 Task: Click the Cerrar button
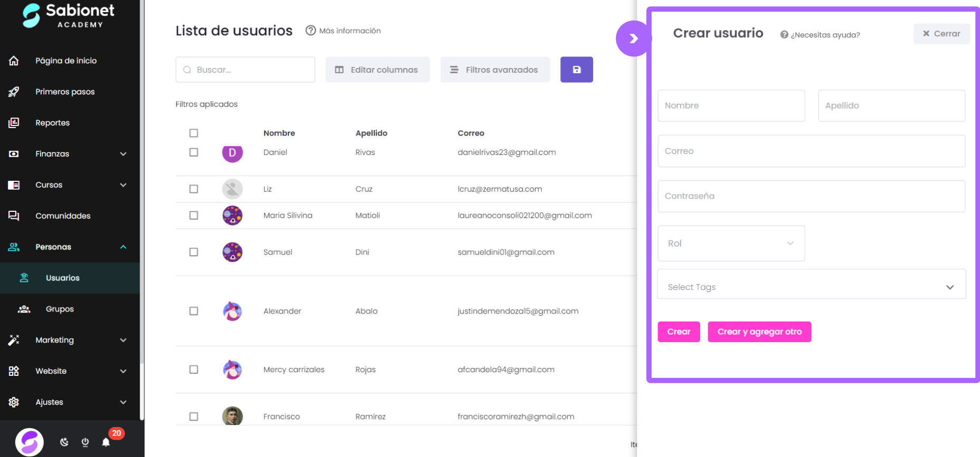click(x=942, y=34)
